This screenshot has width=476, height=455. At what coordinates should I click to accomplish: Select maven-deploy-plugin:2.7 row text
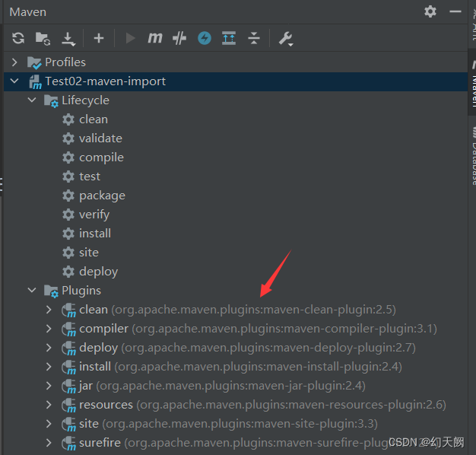click(x=247, y=348)
